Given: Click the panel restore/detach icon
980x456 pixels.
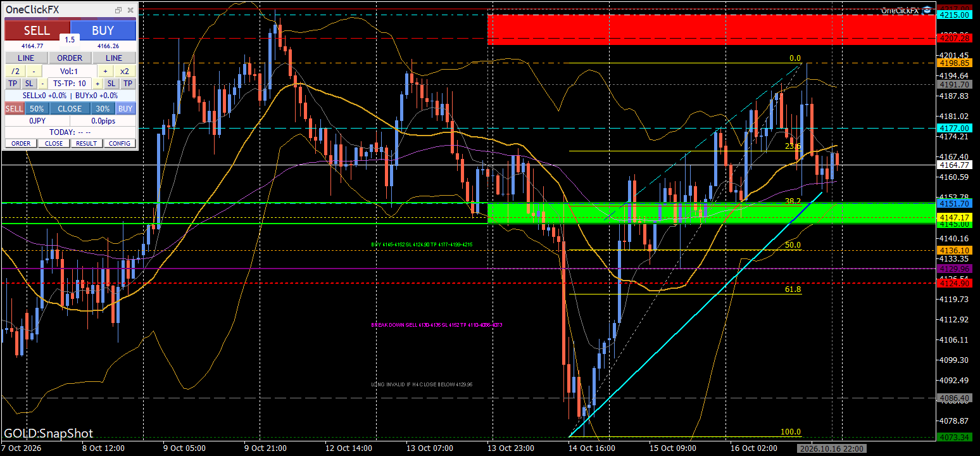Looking at the screenshot, I should coord(118,10).
